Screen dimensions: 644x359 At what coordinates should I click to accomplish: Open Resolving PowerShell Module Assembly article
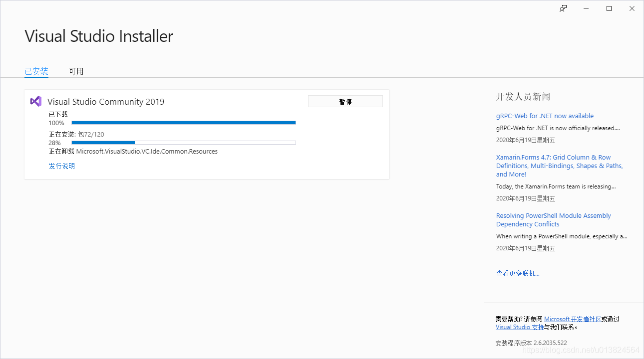click(x=554, y=220)
